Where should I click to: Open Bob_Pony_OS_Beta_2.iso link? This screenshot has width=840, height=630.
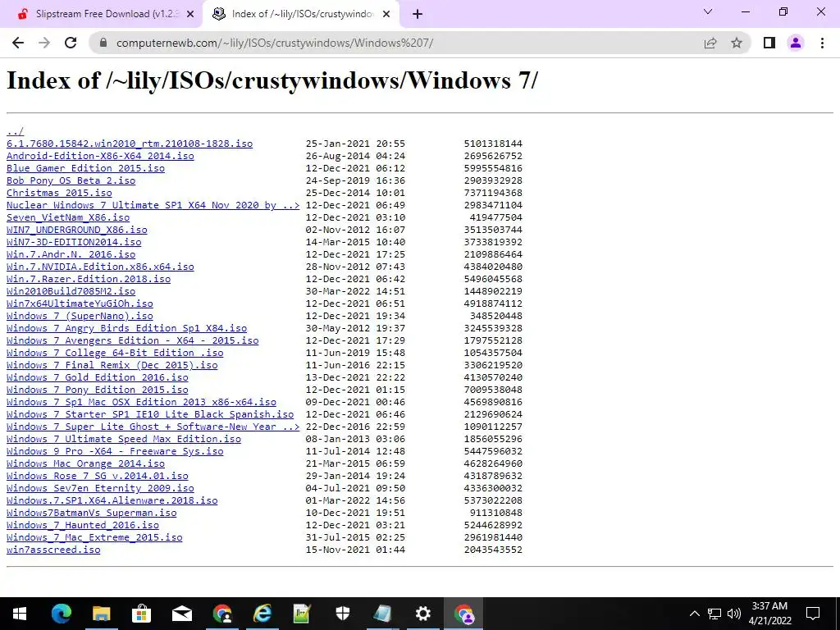[71, 180]
